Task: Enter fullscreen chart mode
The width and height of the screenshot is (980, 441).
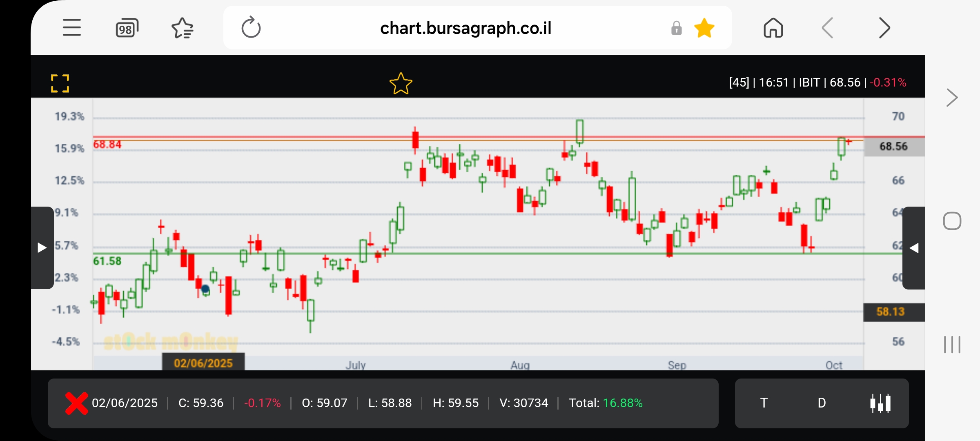Action: click(x=60, y=83)
